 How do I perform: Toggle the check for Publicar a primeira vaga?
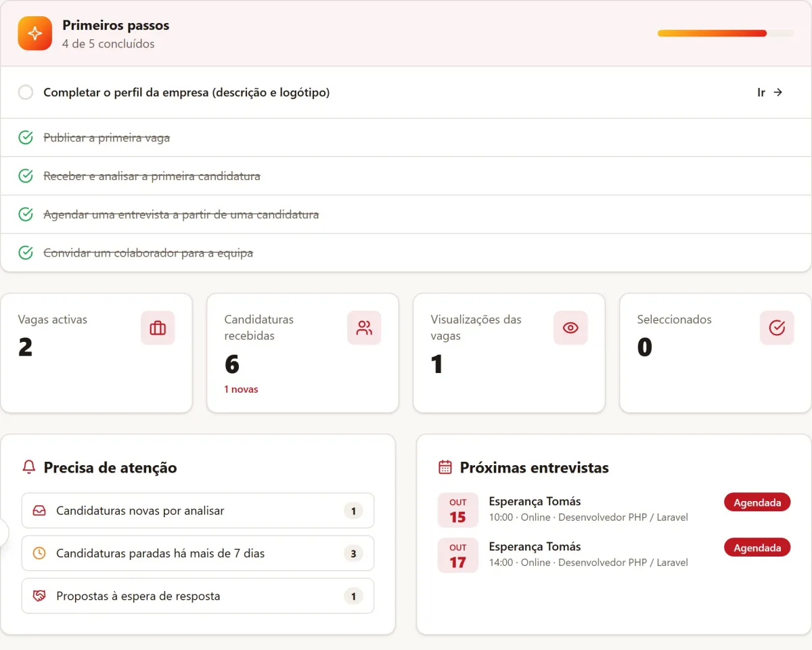(26, 137)
